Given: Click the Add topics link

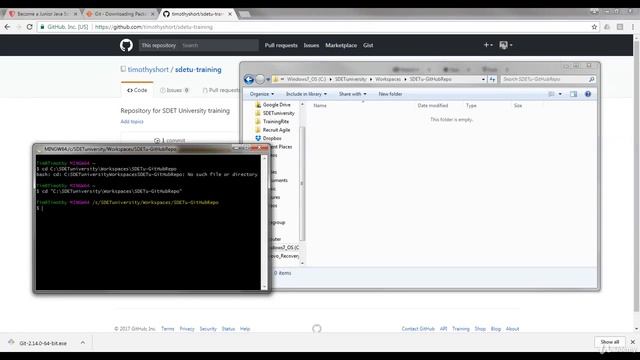Looking at the screenshot, I should click(132, 122).
